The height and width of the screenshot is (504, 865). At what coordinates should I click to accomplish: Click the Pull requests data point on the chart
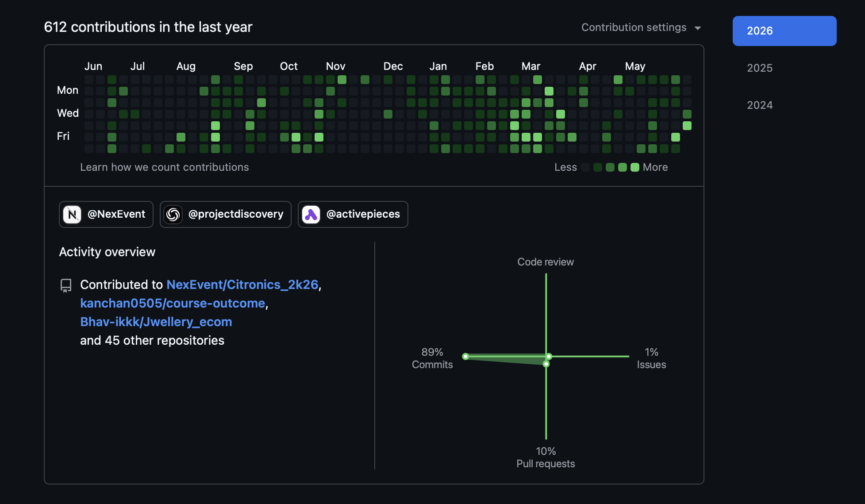546,364
